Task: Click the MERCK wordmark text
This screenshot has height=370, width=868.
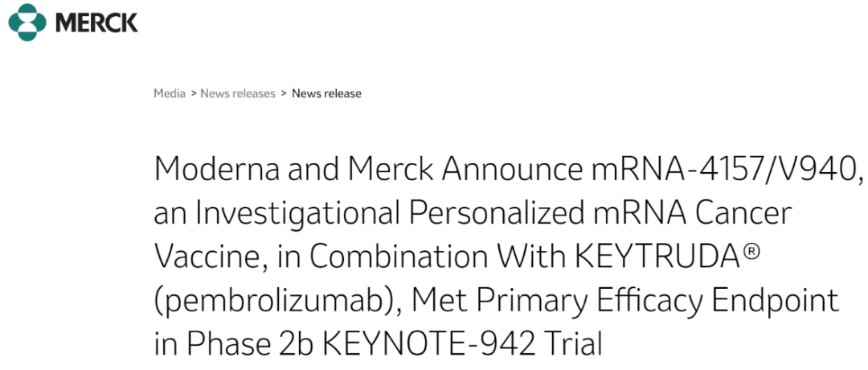Action: (96, 23)
